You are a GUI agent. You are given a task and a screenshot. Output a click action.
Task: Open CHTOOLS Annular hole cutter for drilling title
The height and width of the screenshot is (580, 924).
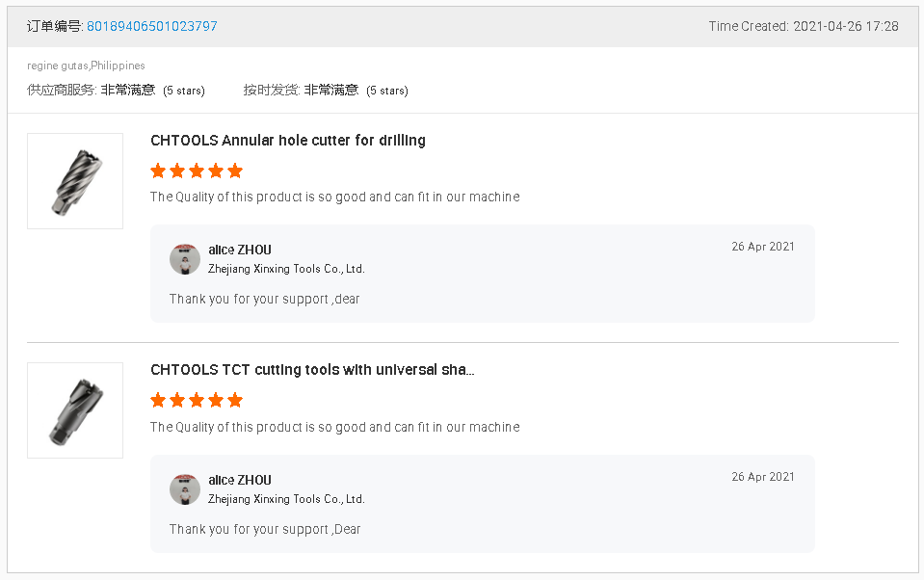(287, 141)
